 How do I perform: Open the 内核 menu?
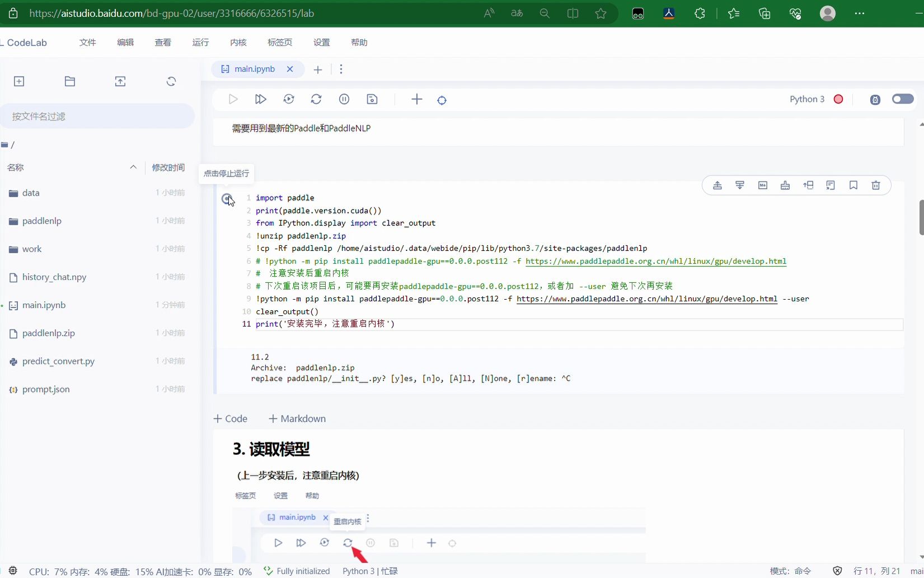tap(238, 43)
